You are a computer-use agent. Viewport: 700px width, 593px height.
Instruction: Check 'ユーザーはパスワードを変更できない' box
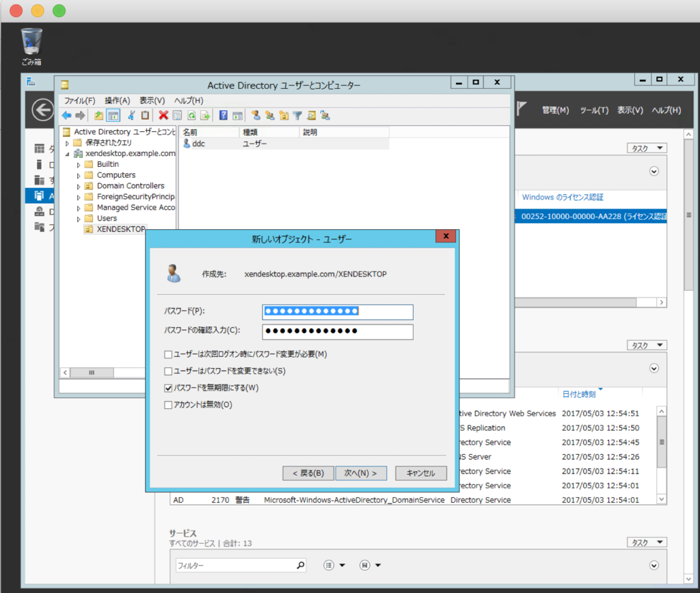coord(168,371)
